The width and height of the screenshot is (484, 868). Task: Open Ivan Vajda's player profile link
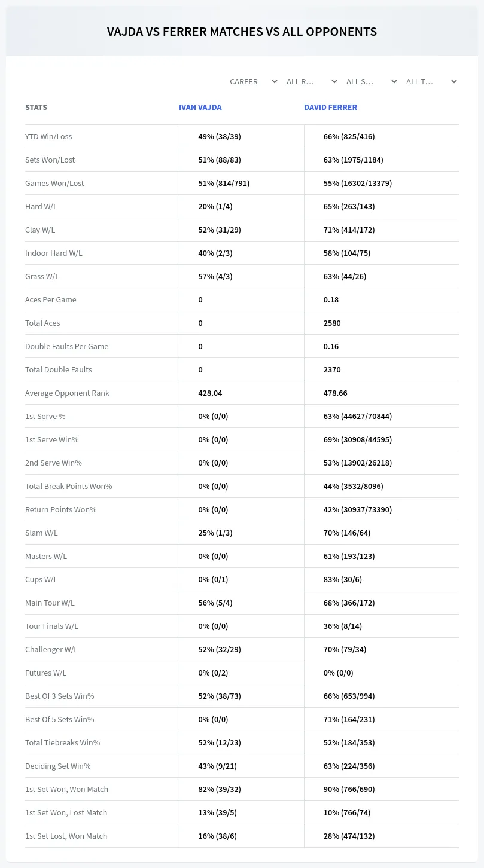tap(200, 108)
